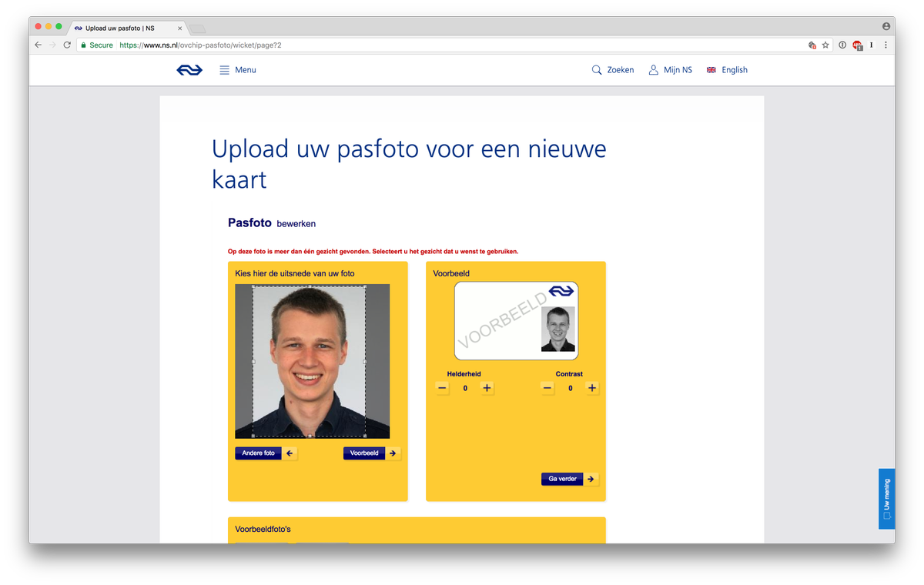This screenshot has height=585, width=924.
Task: Click the browser forward arrow
Action: [52, 45]
